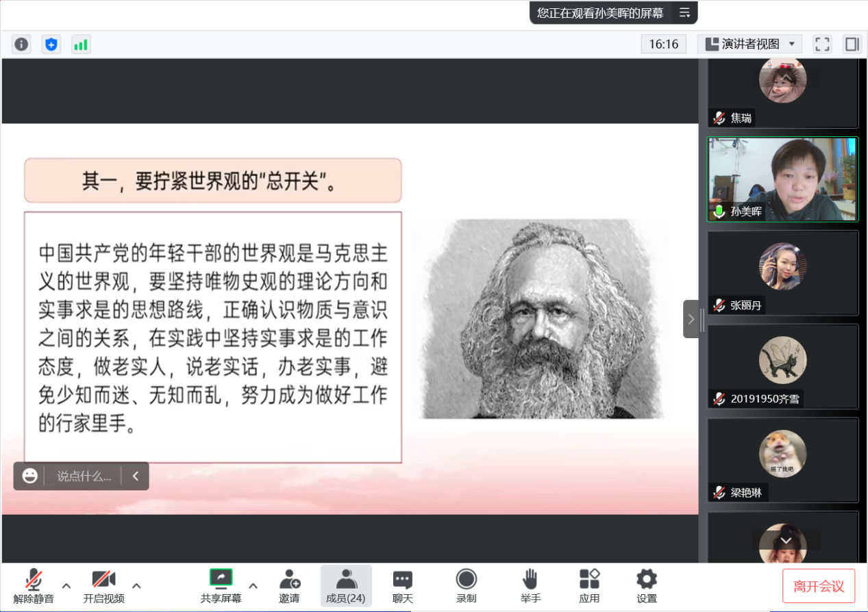Start recording with 录制 button
The image size is (868, 612).
coord(467,586)
